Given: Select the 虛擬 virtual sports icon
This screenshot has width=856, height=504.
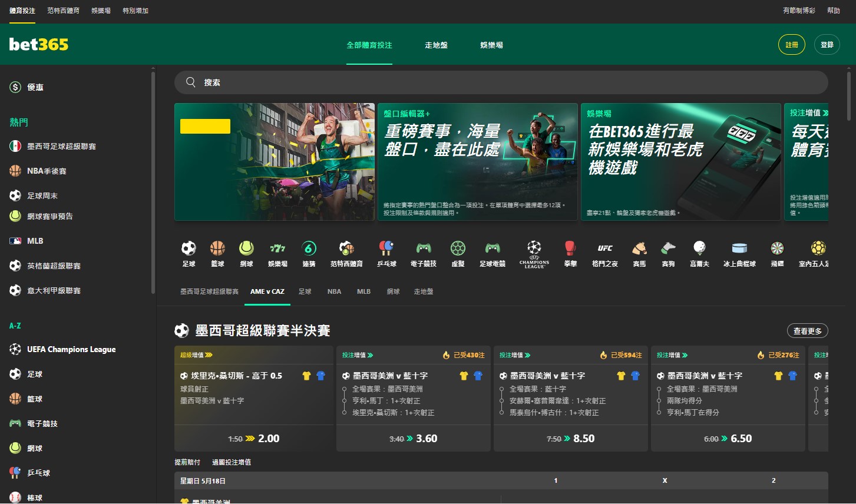Looking at the screenshot, I should 458,254.
